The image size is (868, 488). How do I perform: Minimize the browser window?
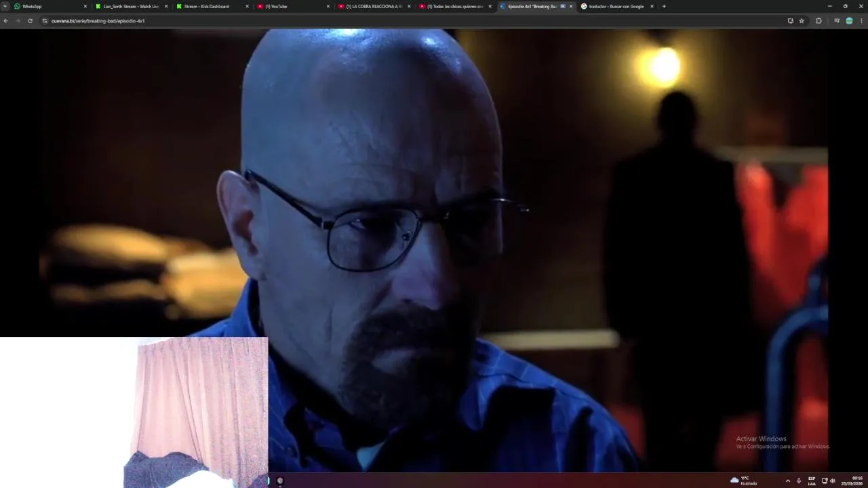coord(829,6)
